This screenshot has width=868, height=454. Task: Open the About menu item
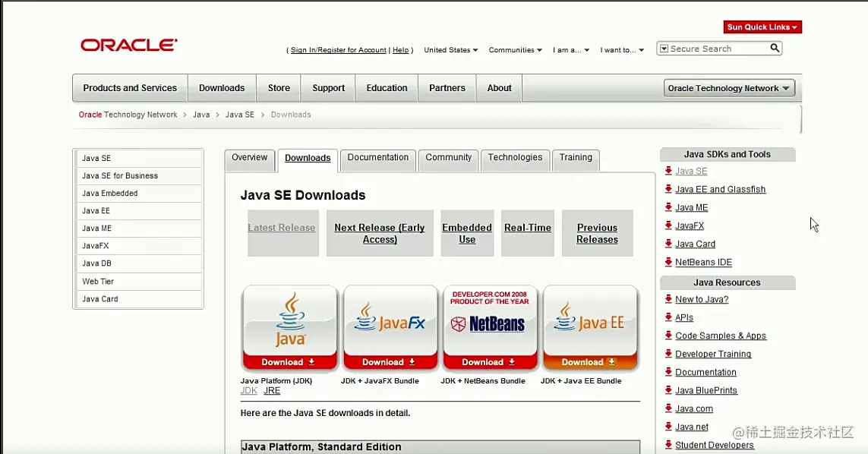tap(499, 88)
